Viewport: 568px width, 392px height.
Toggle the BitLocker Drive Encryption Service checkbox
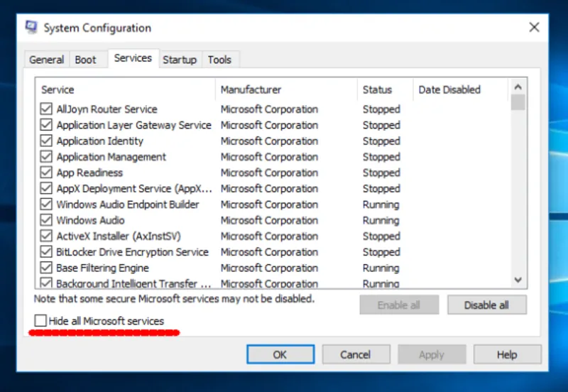[46, 252]
